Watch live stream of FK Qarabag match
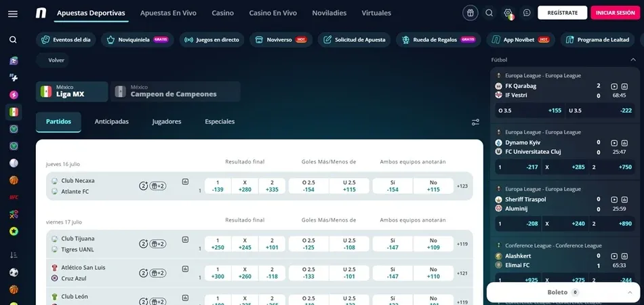Screen dimensions: 644x305 click(x=614, y=86)
